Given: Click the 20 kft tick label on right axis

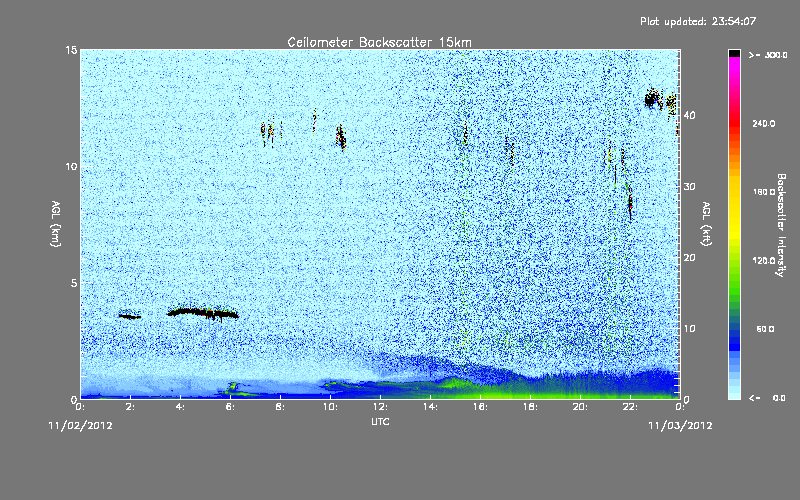Looking at the screenshot, I should tap(689, 258).
